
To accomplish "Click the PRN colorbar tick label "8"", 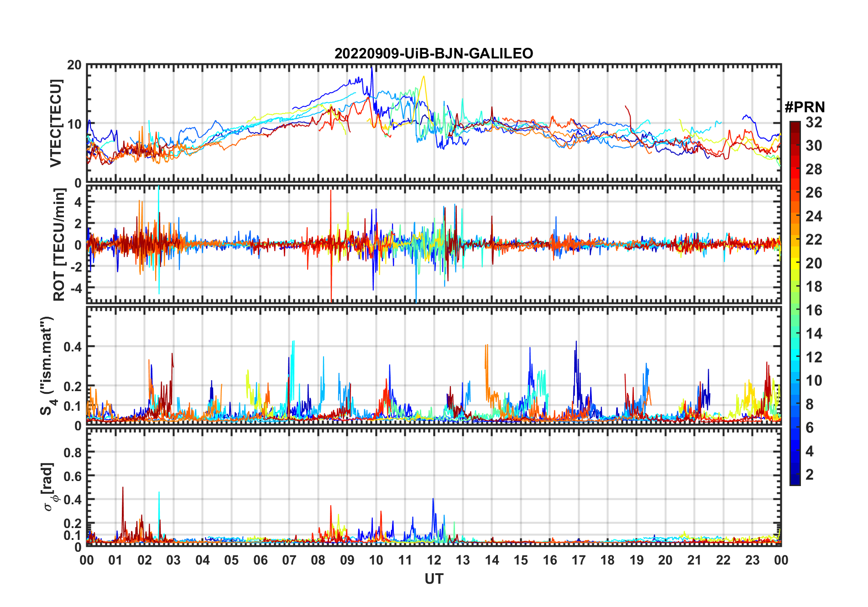I will pyautogui.click(x=810, y=404).
